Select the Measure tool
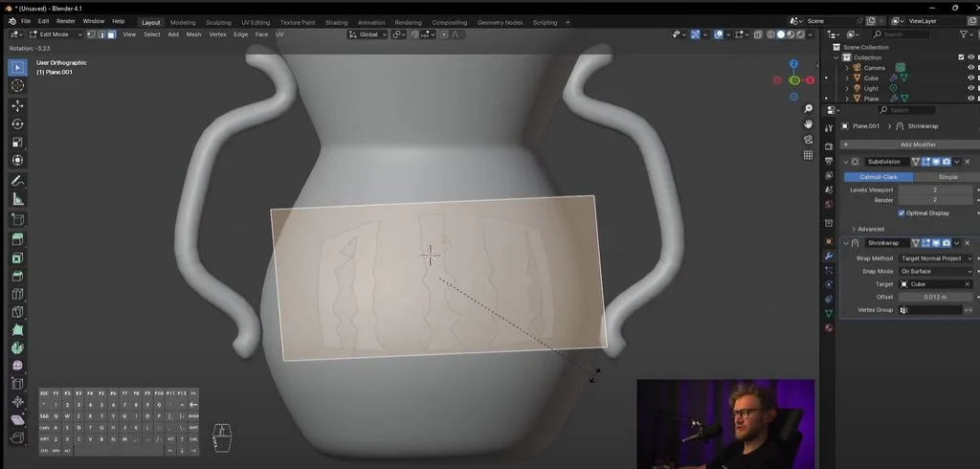980x469 pixels. pos(17,199)
